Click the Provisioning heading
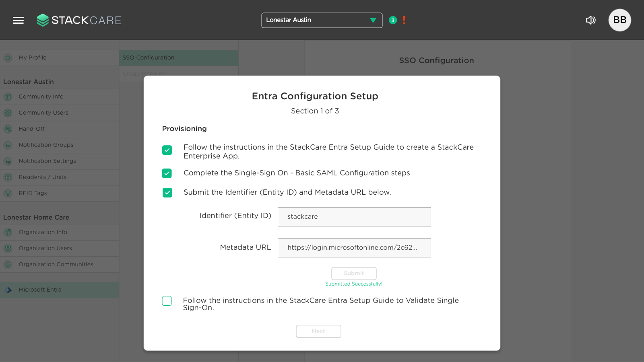Viewport: 644px width, 362px height. point(184,129)
